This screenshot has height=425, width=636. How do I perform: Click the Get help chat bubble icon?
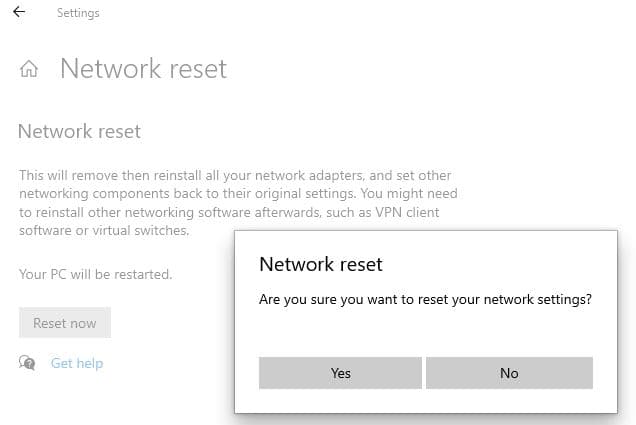(27, 363)
